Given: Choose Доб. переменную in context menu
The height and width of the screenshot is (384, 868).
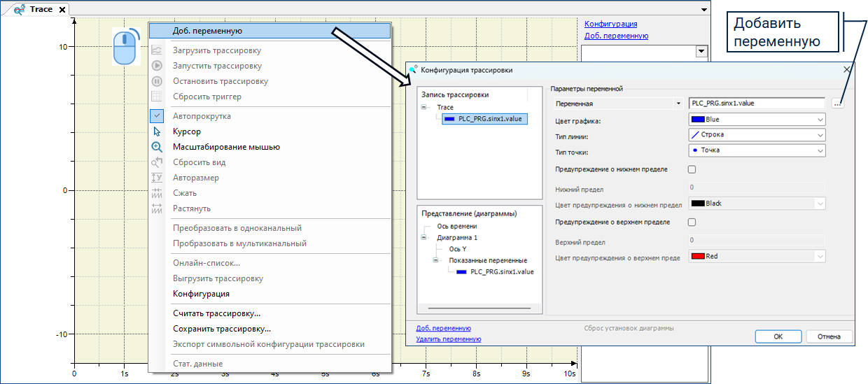Looking at the screenshot, I should (x=207, y=31).
